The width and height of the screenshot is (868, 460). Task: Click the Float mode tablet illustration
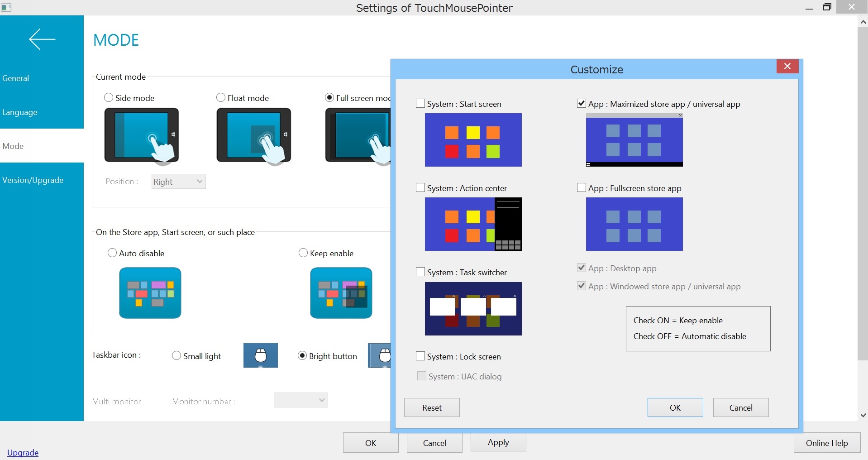tap(254, 135)
